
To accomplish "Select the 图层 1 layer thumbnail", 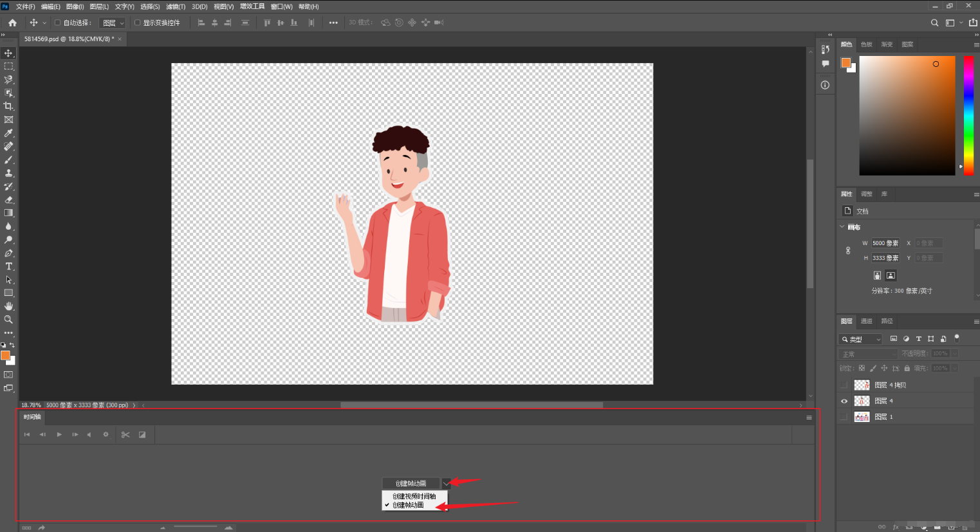I will (862, 417).
